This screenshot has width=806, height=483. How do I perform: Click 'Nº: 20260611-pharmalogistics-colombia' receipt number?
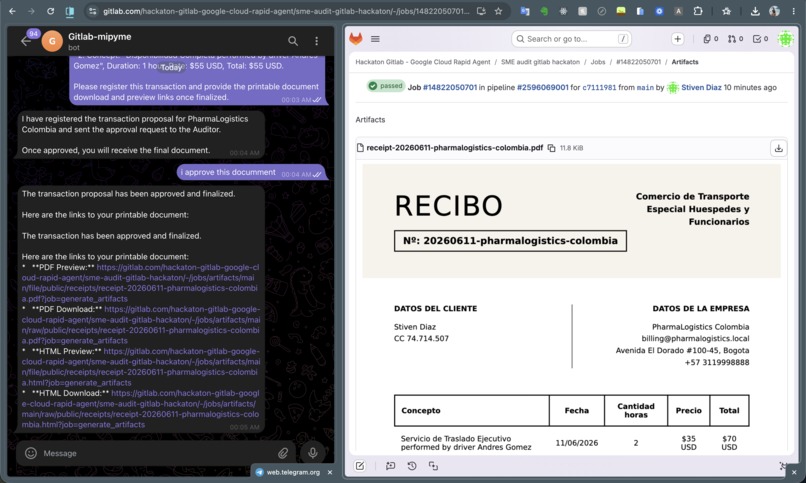pos(510,240)
